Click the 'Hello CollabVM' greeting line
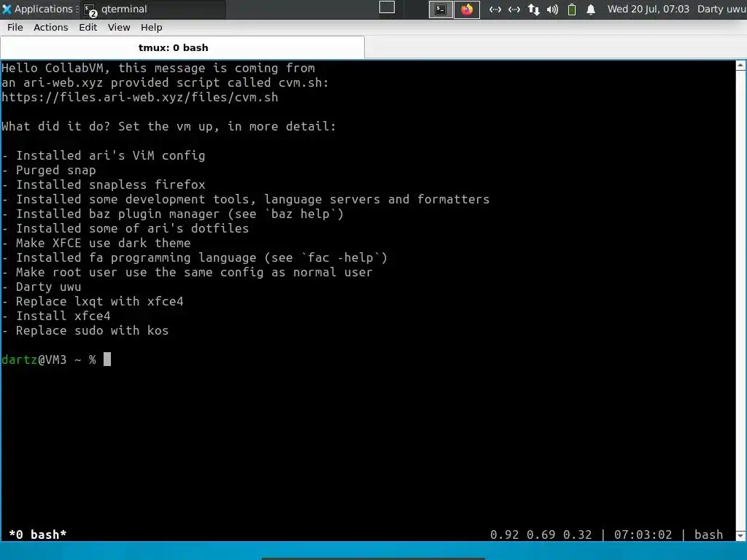Viewport: 747px width, 560px height. pyautogui.click(x=158, y=68)
